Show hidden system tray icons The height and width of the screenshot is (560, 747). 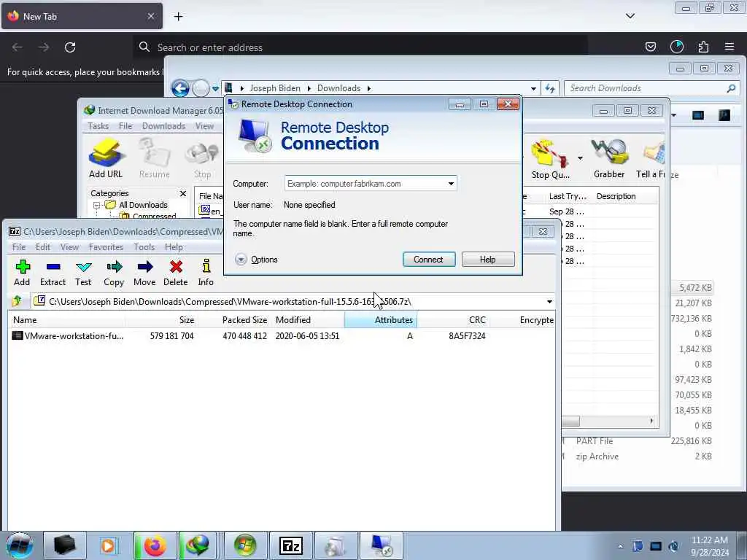point(620,546)
